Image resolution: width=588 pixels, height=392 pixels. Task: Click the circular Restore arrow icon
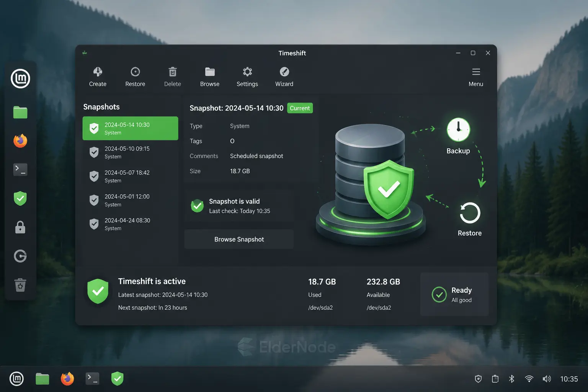point(470,213)
